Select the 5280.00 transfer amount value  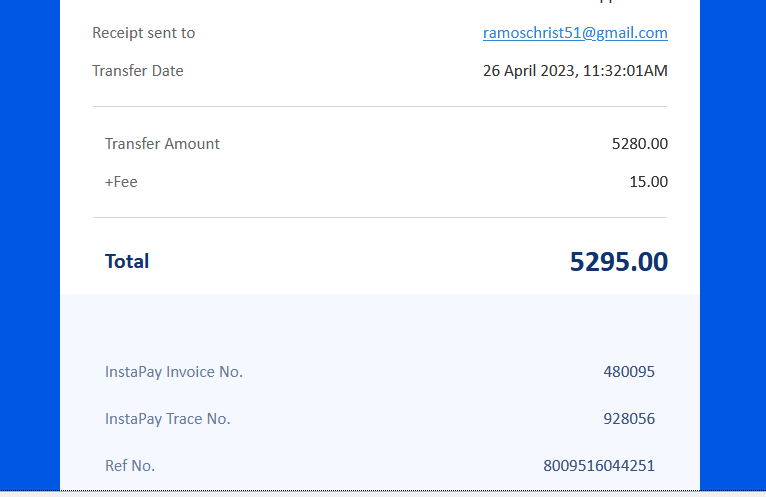tap(639, 144)
